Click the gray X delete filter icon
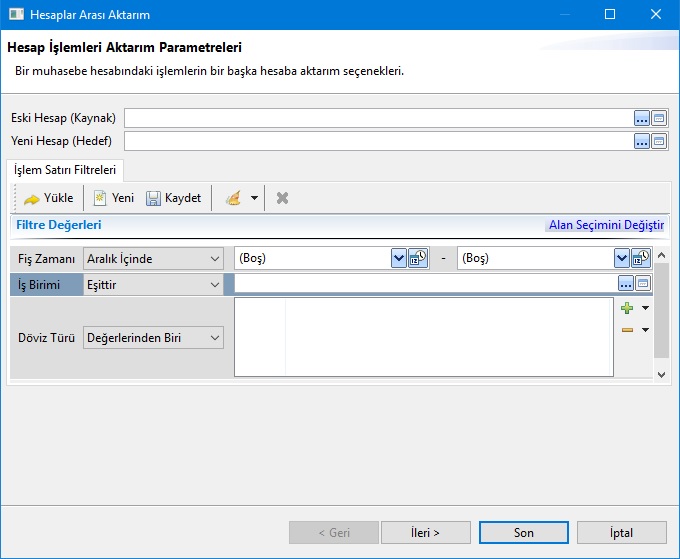The height and width of the screenshot is (559, 680). click(x=282, y=198)
